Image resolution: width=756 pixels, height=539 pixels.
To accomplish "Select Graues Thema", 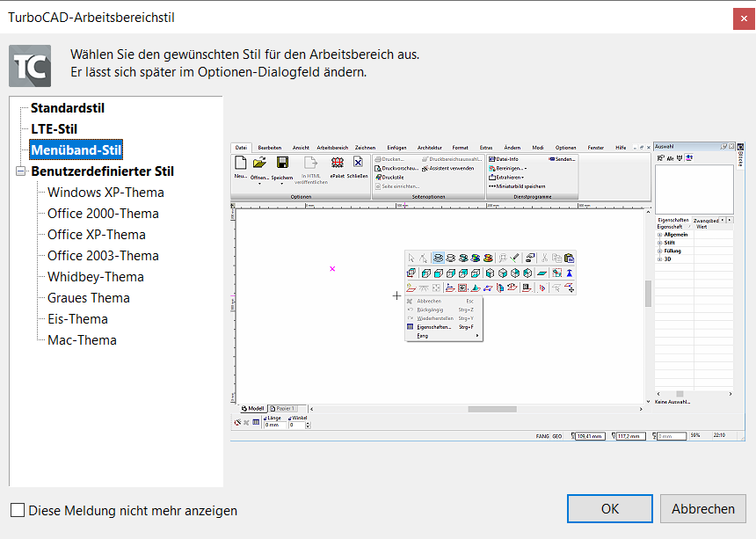I will click(x=88, y=298).
